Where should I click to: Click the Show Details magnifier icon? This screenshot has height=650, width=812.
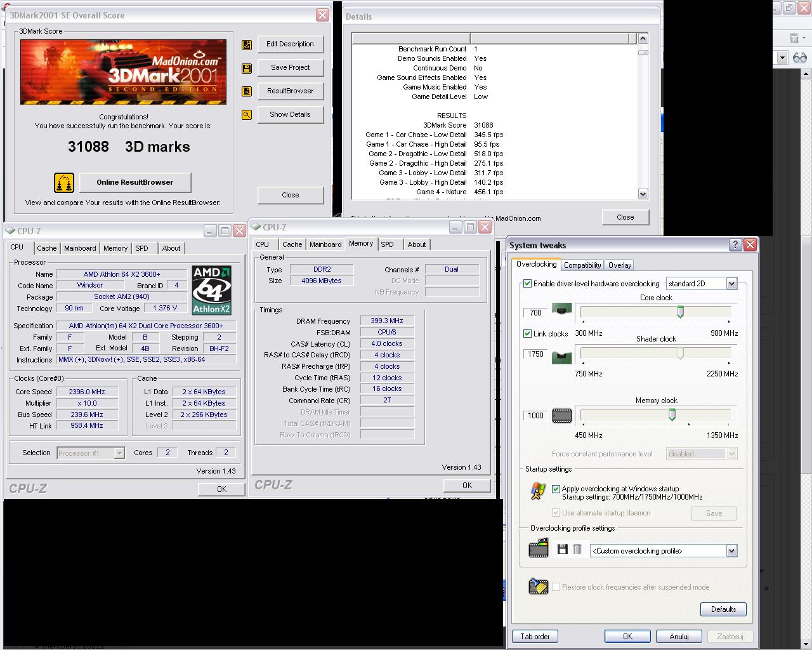coord(247,115)
